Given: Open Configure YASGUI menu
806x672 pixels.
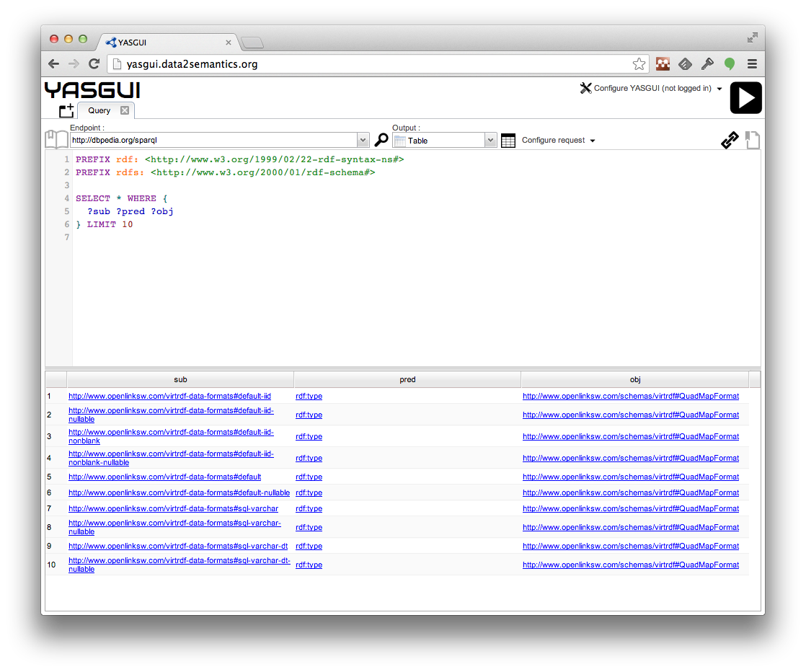Looking at the screenshot, I should point(651,89).
